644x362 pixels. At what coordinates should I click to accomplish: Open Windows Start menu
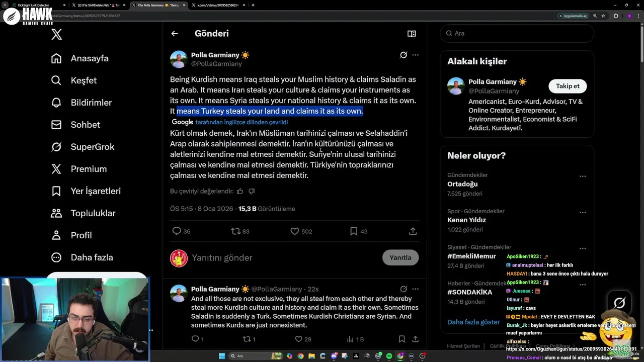pos(222,356)
